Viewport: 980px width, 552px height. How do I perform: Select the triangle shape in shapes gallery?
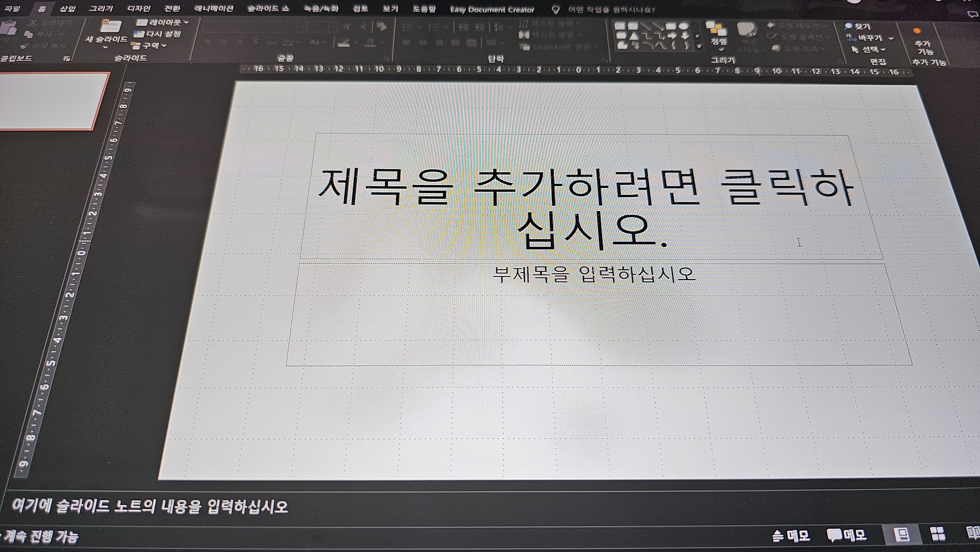633,37
